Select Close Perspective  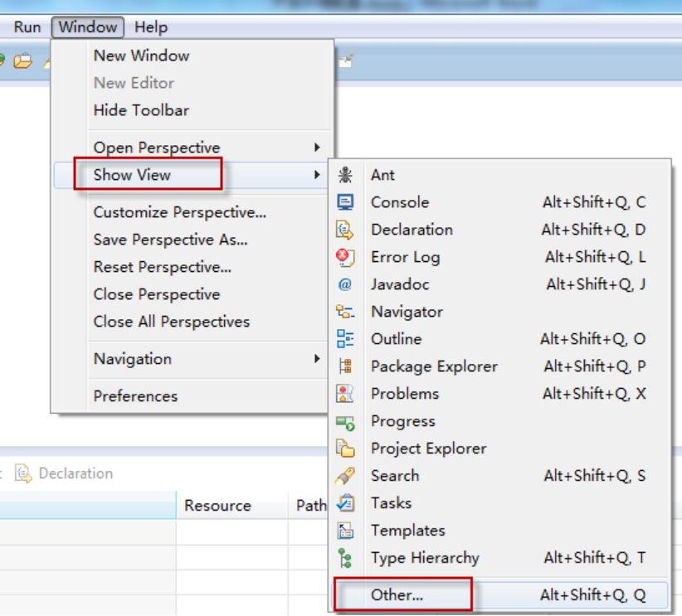click(192, 294)
